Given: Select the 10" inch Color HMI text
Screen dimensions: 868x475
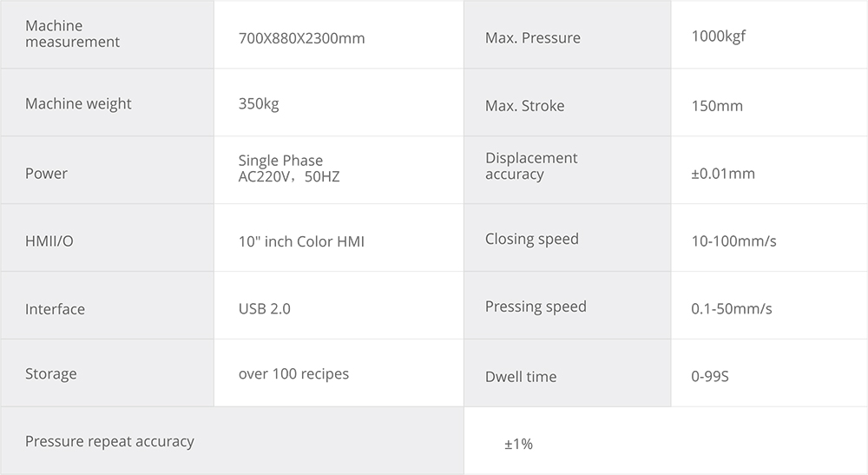Looking at the screenshot, I should [x=301, y=241].
